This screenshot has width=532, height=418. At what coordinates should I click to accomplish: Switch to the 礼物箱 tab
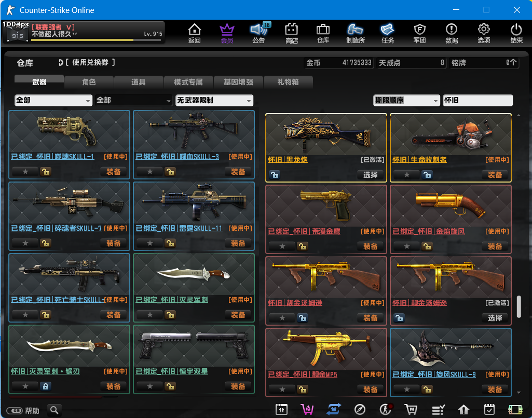[x=288, y=82]
